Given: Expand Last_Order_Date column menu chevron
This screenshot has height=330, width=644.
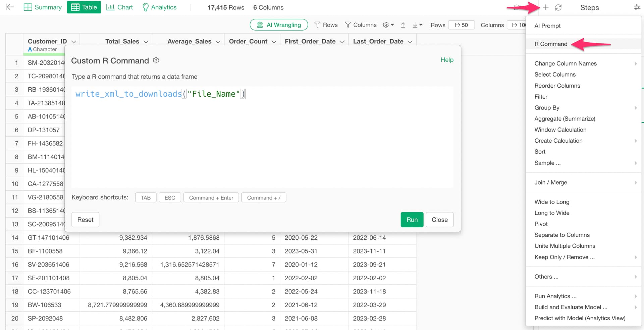Looking at the screenshot, I should 410,42.
